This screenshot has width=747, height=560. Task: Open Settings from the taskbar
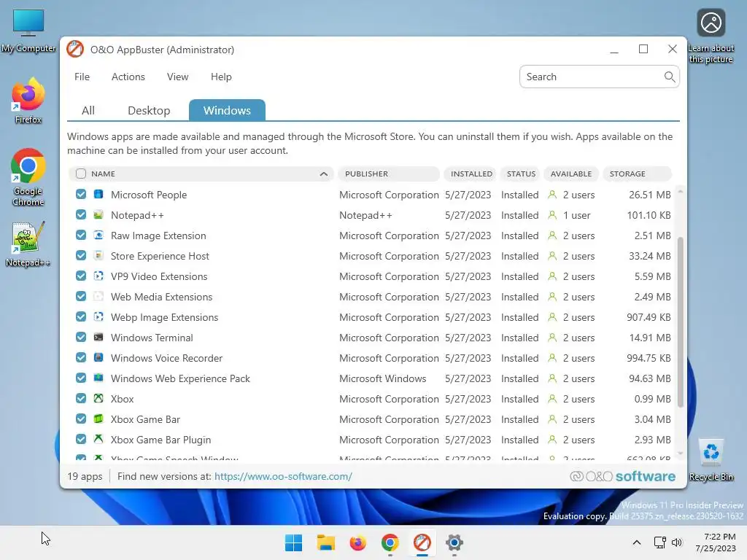tap(454, 542)
